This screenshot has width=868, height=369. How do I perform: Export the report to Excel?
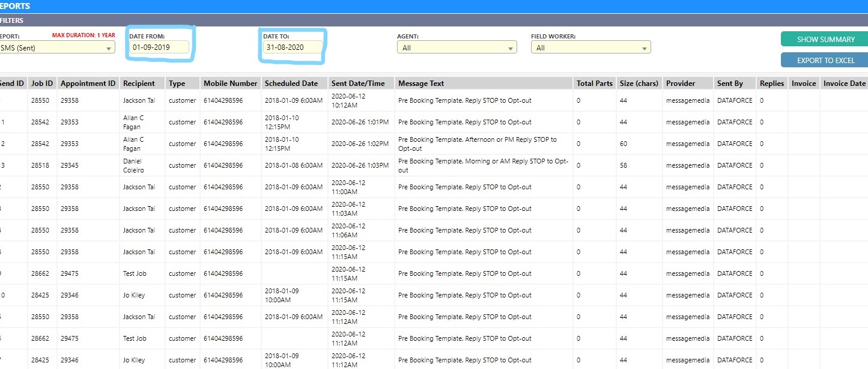(x=825, y=60)
